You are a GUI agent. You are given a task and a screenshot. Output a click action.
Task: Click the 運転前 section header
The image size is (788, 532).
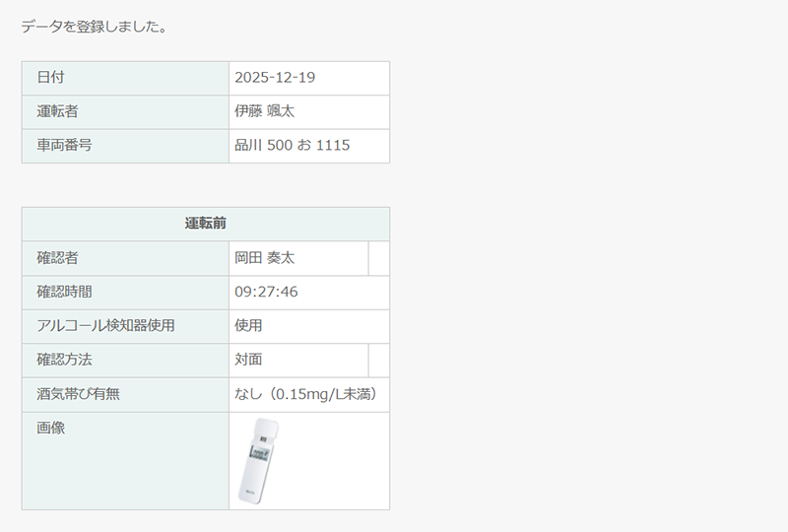206,224
